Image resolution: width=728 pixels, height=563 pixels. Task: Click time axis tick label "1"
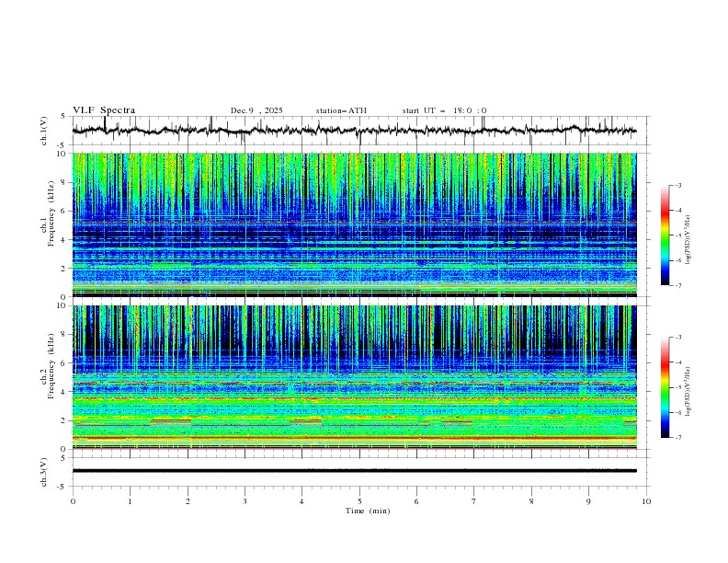point(130,501)
